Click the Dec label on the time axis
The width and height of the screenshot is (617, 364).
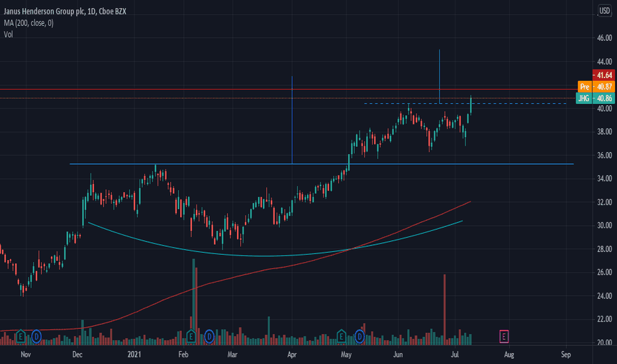(77, 355)
